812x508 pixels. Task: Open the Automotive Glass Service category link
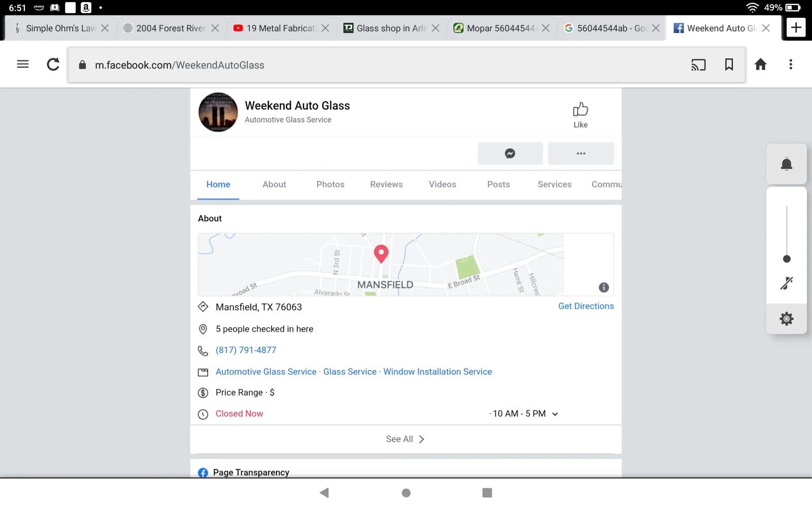[x=266, y=372]
